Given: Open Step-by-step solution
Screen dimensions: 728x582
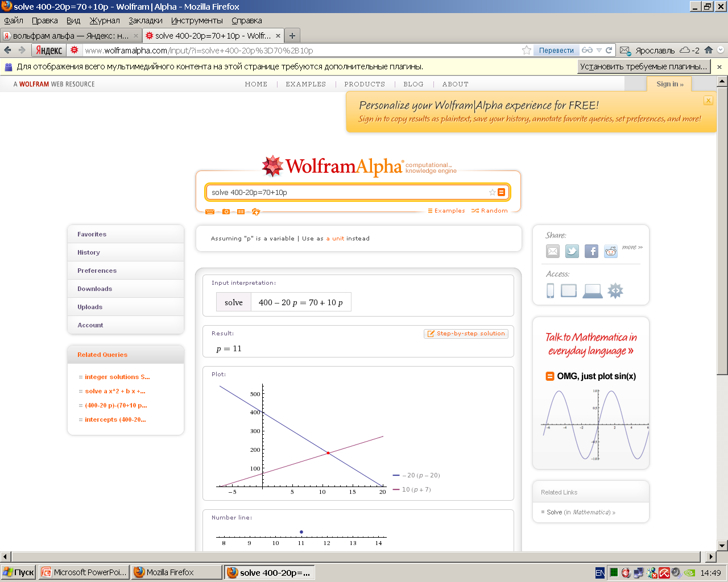Looking at the screenshot, I should tap(466, 334).
